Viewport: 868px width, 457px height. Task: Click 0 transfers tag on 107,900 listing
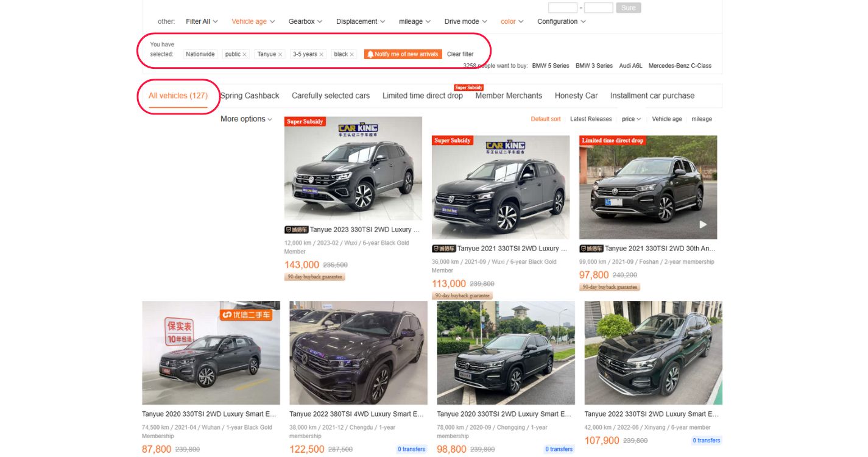pyautogui.click(x=707, y=441)
